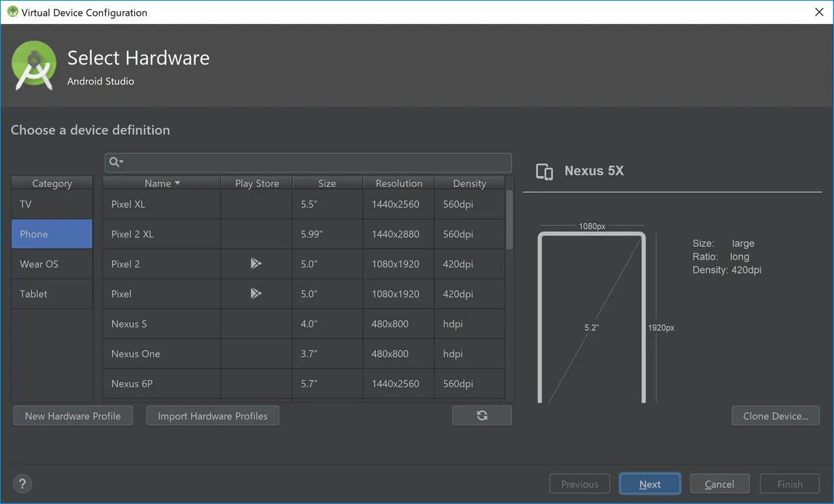Screen dimensions: 834x504
Task: Click the Cancel button
Action: click(x=719, y=484)
